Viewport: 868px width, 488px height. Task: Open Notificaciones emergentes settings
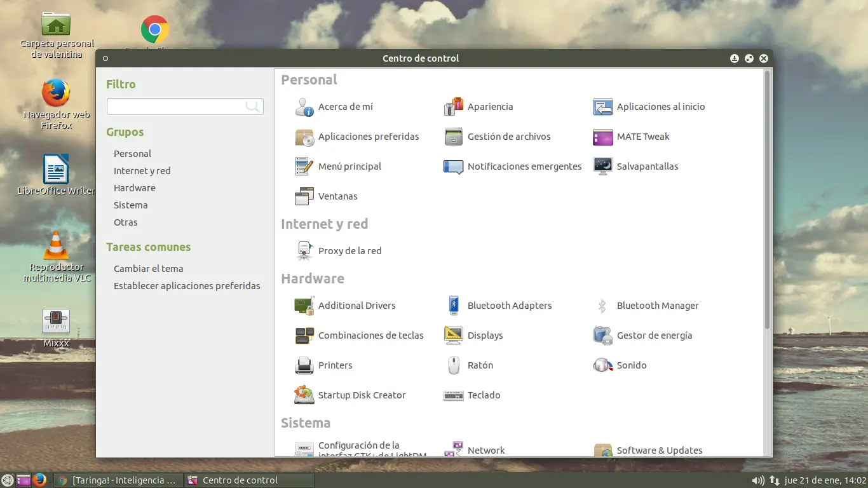point(513,166)
